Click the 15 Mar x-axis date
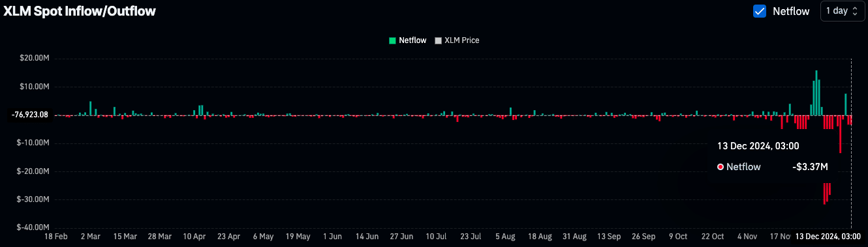The height and width of the screenshot is (247, 868). (x=125, y=236)
